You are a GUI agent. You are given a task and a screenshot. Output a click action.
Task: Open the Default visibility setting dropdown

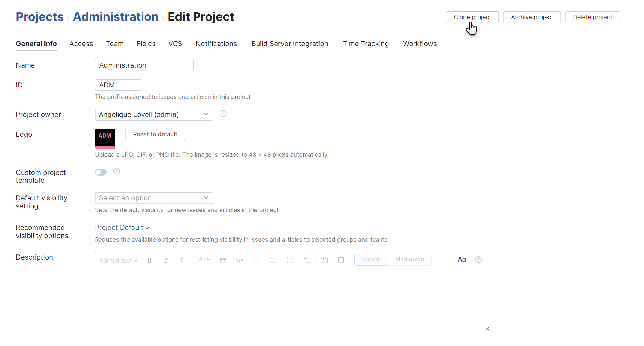(x=154, y=198)
